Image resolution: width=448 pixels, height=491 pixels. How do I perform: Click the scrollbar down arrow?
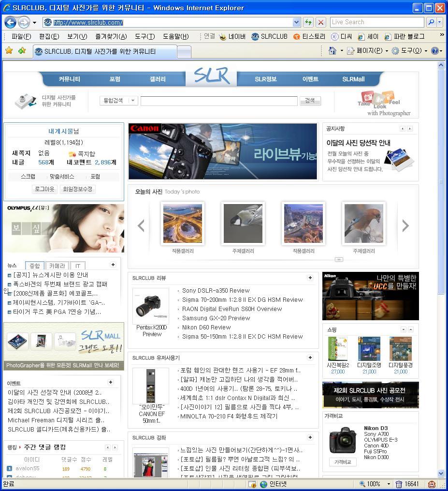pos(441,473)
